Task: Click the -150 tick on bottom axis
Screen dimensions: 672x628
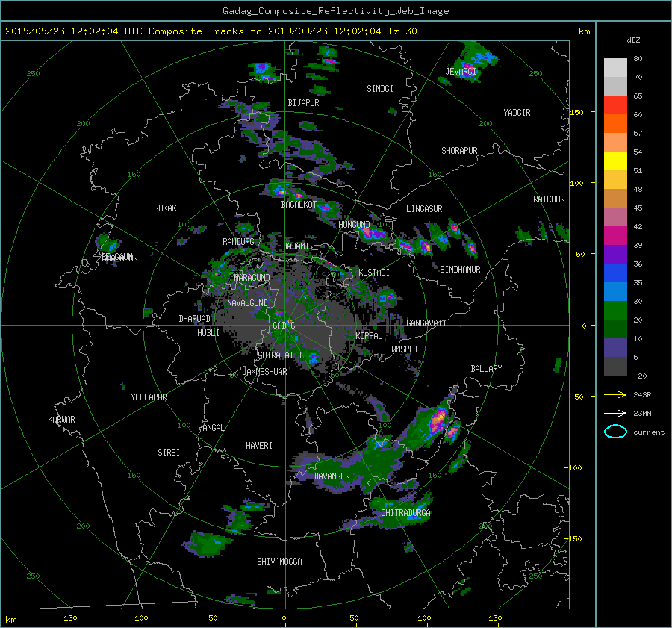Action: click(x=68, y=618)
